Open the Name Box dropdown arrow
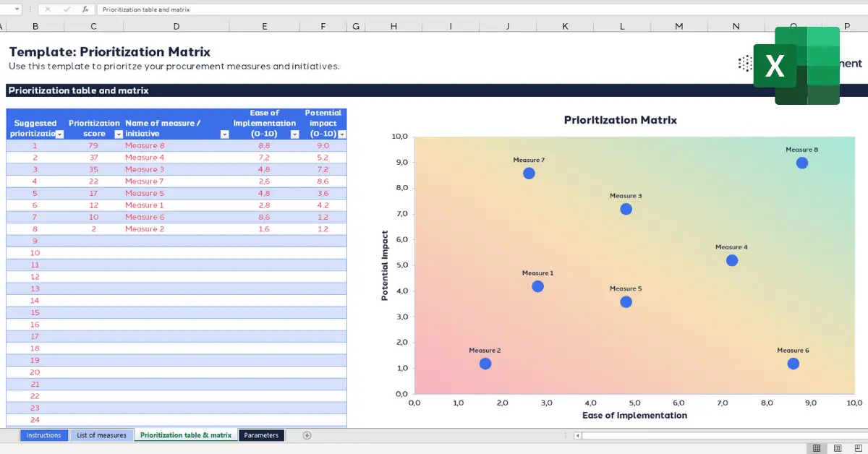 click(16, 9)
